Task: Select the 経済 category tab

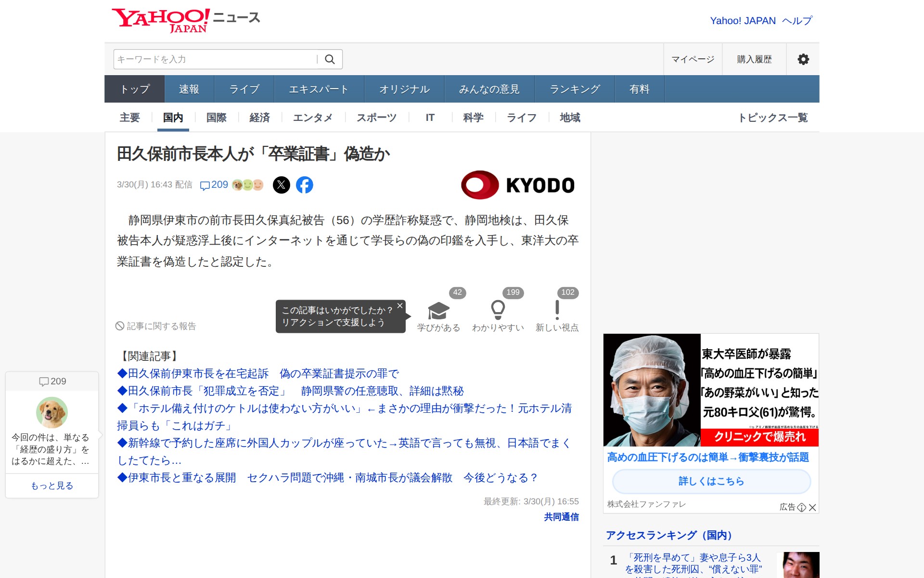Action: point(259,118)
